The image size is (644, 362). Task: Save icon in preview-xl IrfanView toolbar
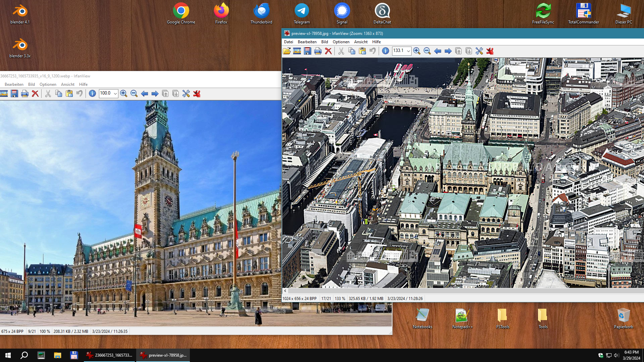(x=307, y=51)
